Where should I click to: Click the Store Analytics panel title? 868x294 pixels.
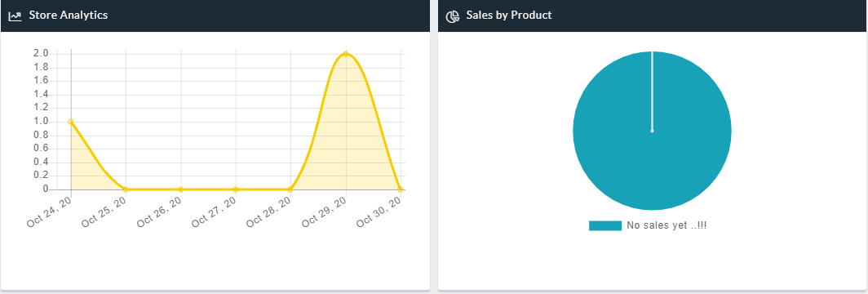[x=68, y=16]
